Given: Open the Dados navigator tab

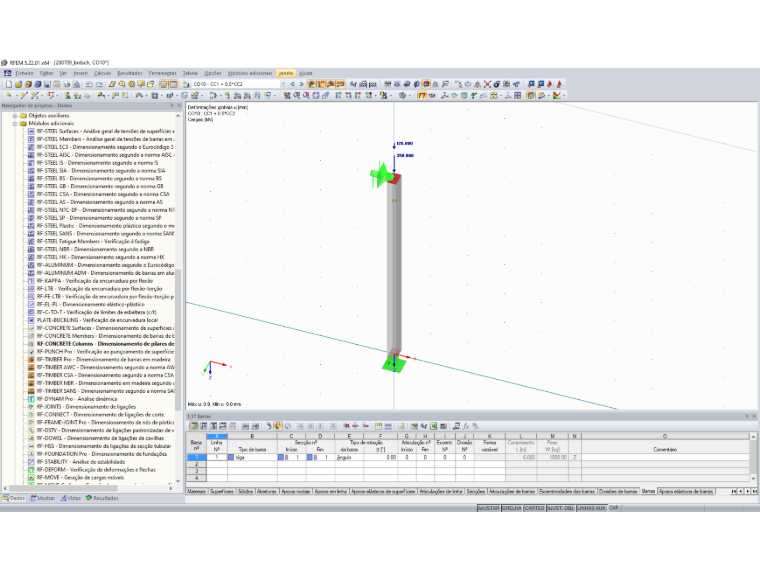Looking at the screenshot, I should pyautogui.click(x=14, y=498).
